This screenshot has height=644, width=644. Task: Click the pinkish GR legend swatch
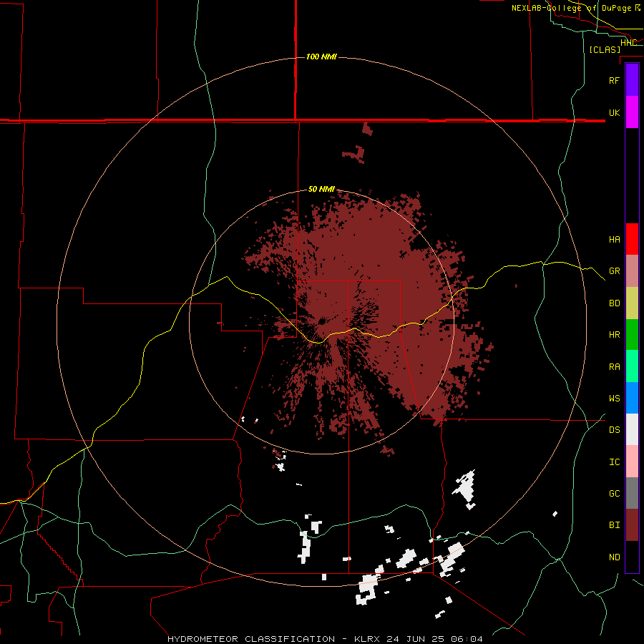point(632,271)
